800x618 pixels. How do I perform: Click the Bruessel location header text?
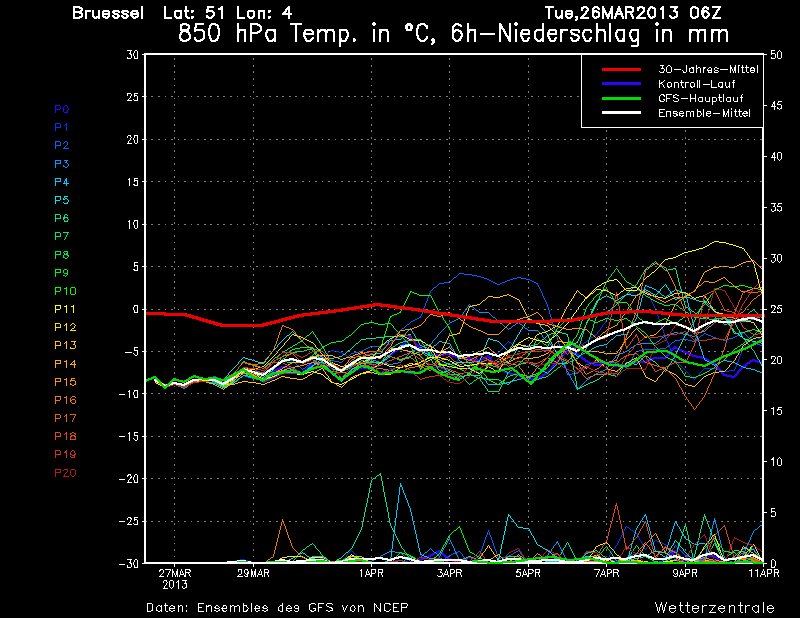108,13
